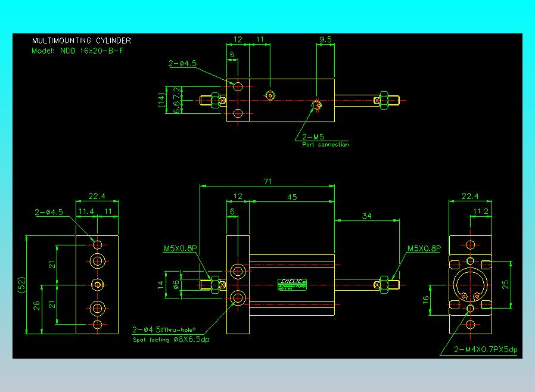Select the (52) height dimension

click(x=21, y=285)
